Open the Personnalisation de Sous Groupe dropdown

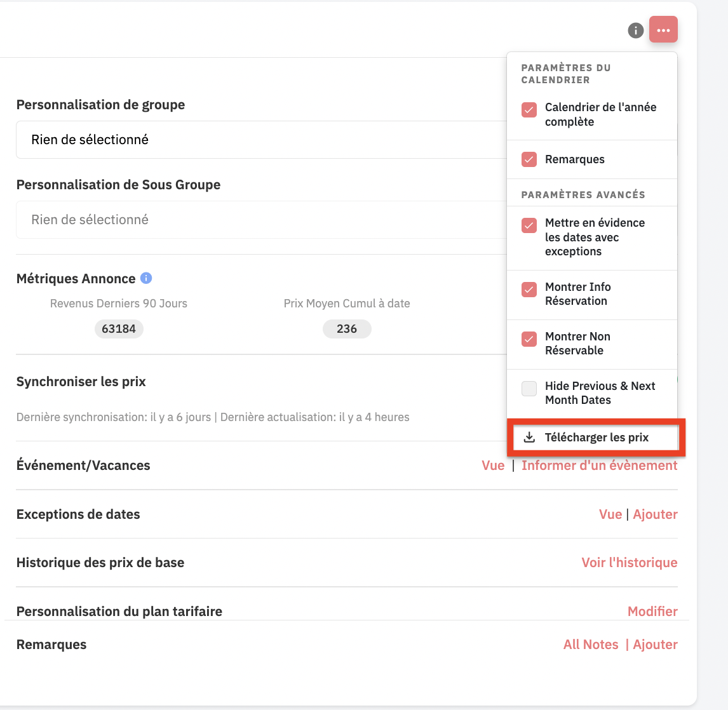point(261,220)
